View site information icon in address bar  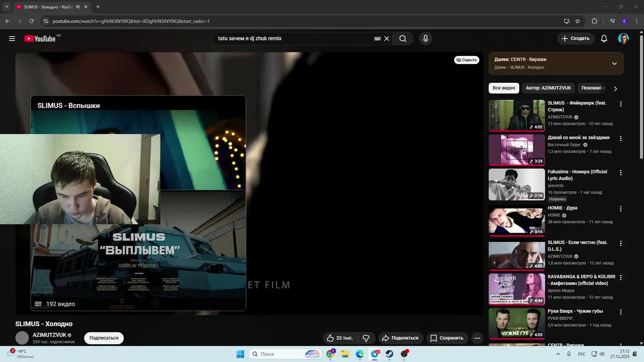[45, 21]
